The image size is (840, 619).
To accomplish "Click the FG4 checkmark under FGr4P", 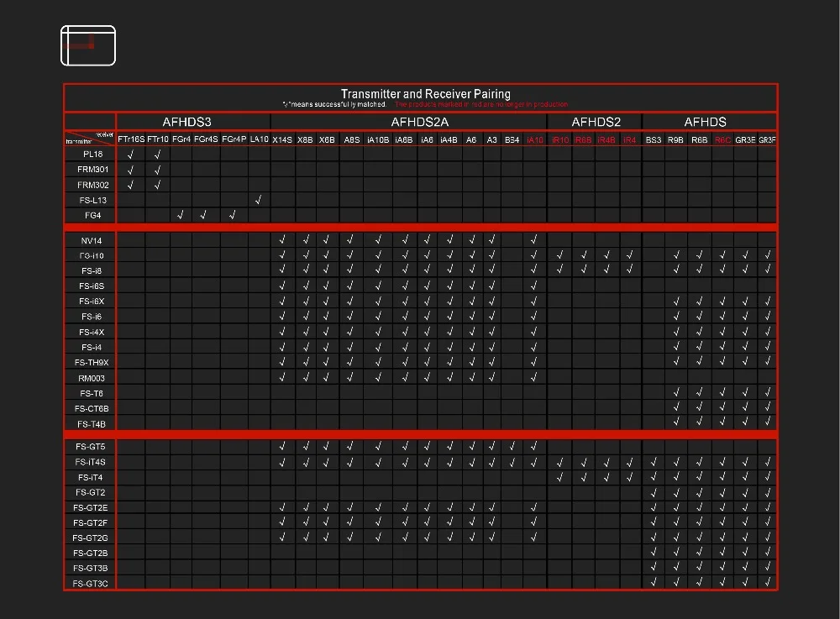I will 232,215.
